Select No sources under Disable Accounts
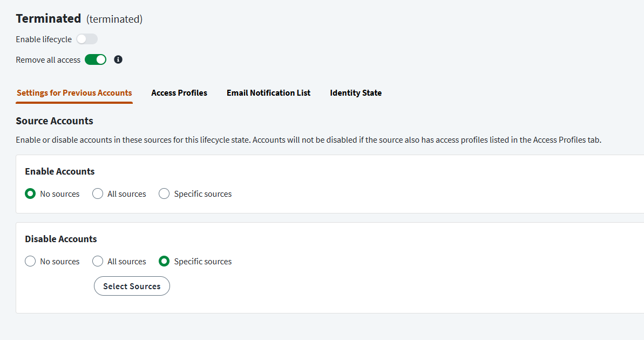The width and height of the screenshot is (644, 340). pos(31,261)
